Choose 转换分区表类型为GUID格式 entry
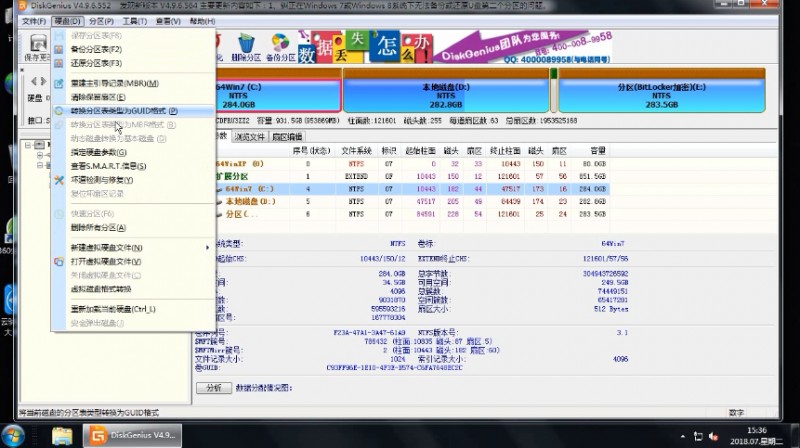The width and height of the screenshot is (800, 448). coord(133,111)
